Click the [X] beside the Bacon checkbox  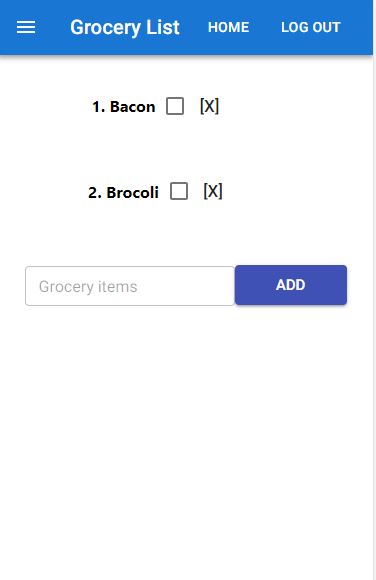[209, 106]
